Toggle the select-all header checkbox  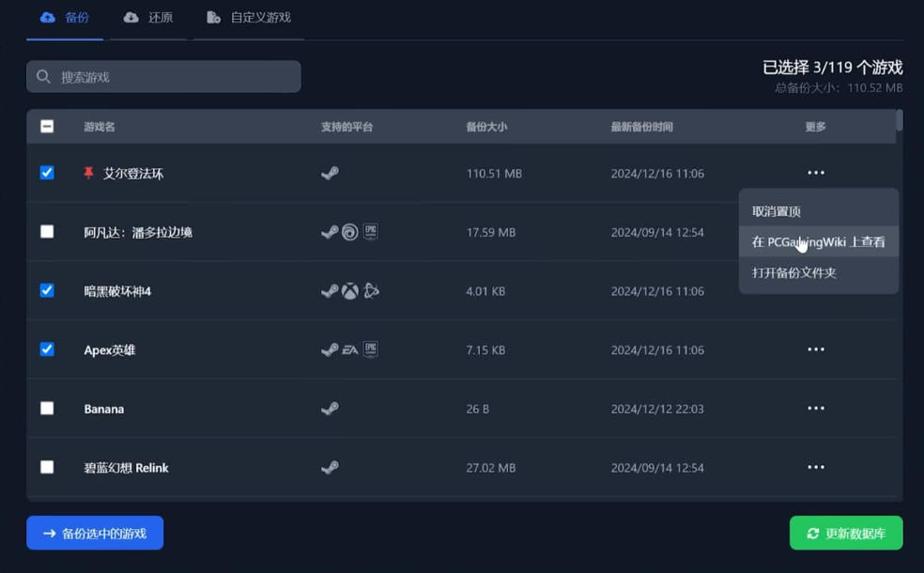coord(47,126)
